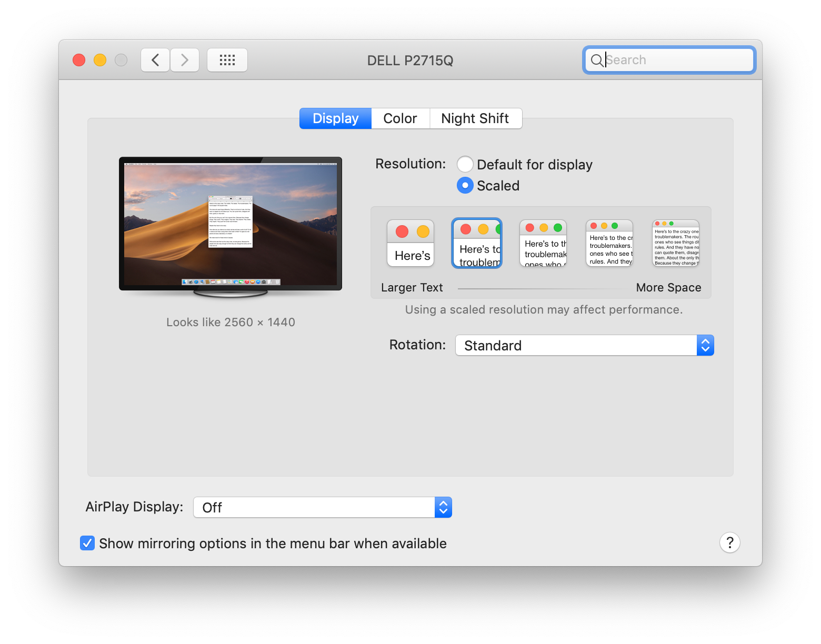
Task: Open the Rotation dropdown showing Standard
Action: click(585, 345)
